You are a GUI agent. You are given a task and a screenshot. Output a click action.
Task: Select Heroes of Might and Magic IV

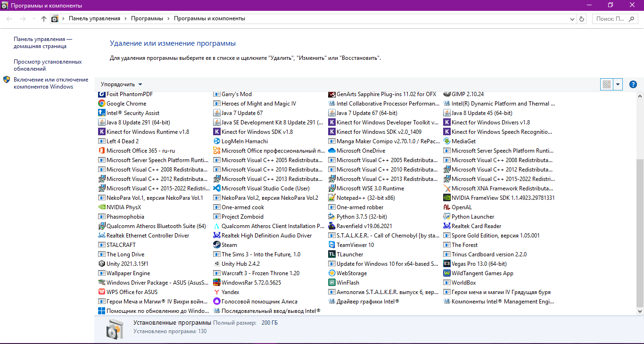255,104
